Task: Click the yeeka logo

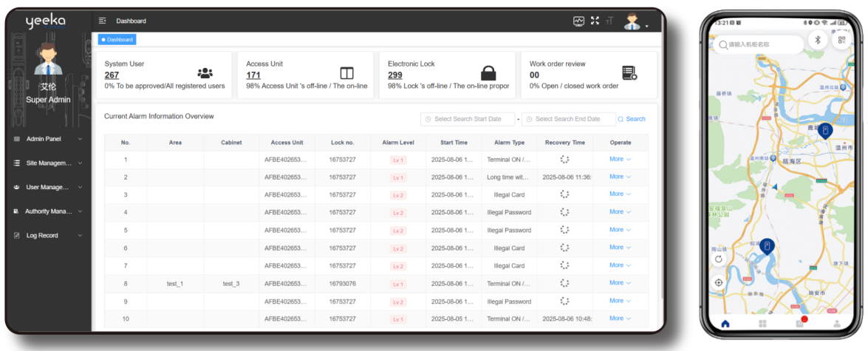Action: [45, 21]
